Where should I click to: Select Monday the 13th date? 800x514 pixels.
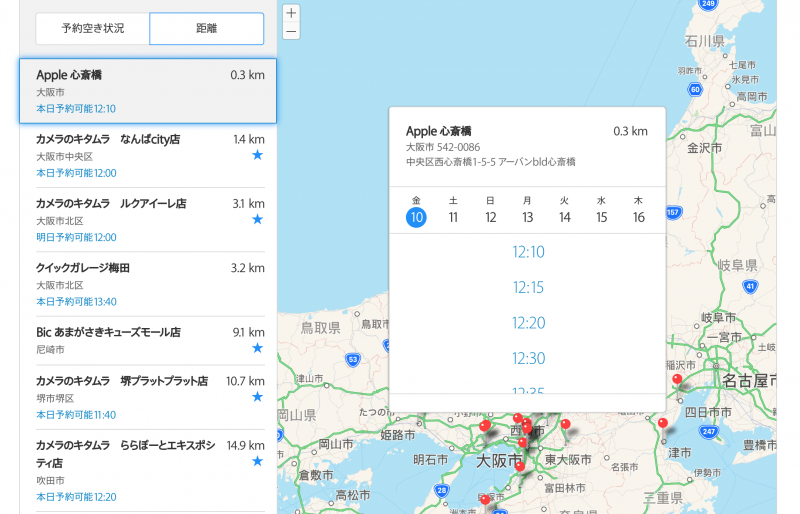tap(528, 217)
